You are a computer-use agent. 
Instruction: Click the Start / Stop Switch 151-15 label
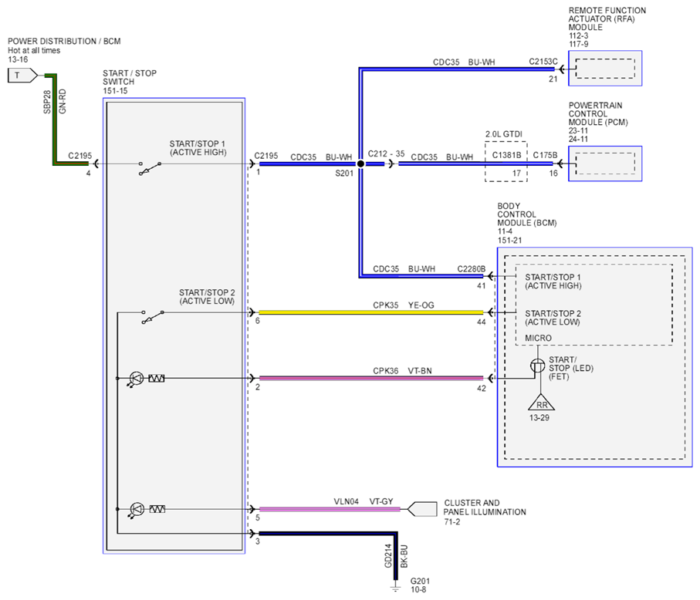click(x=130, y=82)
